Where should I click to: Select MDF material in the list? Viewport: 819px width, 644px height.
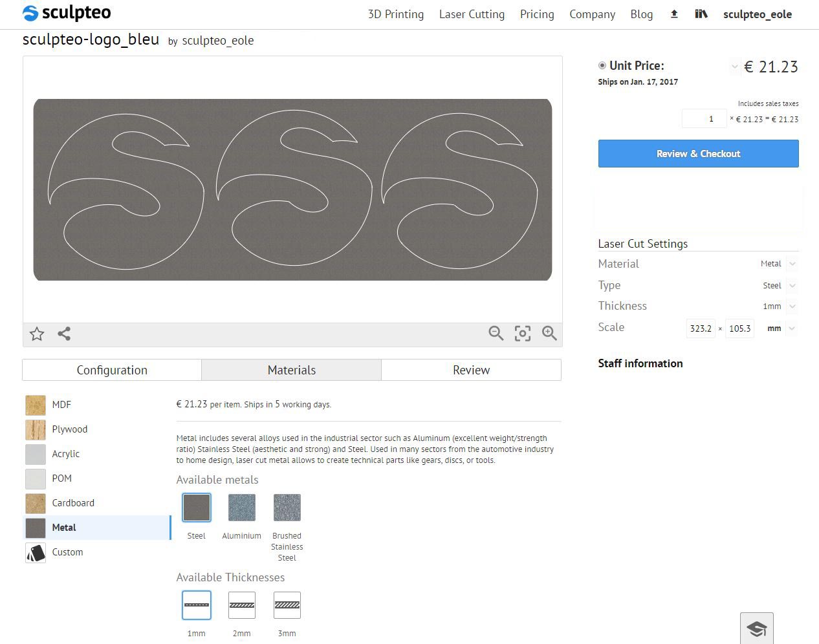point(97,405)
